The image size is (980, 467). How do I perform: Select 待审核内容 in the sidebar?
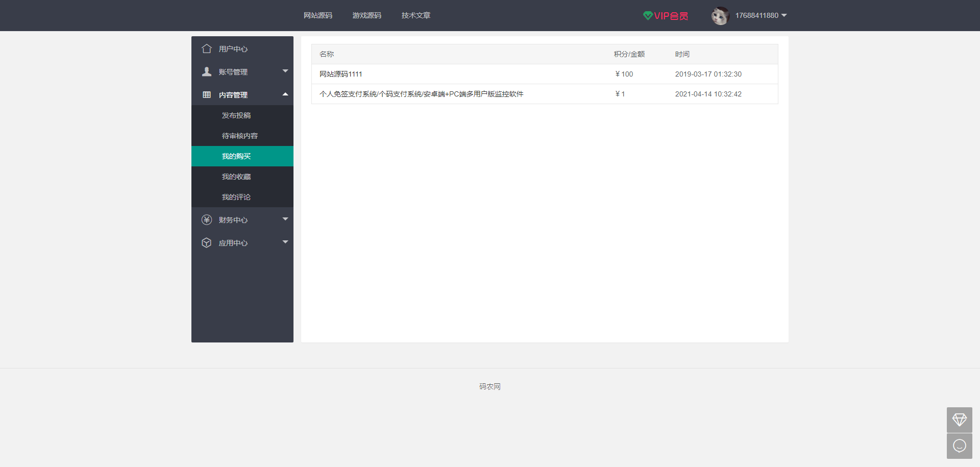pos(239,136)
